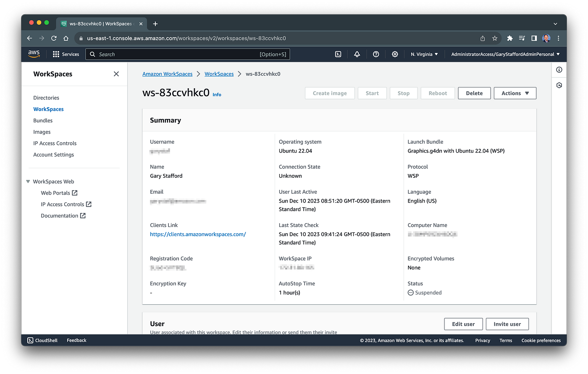Click the browser back arrow

(x=29, y=38)
